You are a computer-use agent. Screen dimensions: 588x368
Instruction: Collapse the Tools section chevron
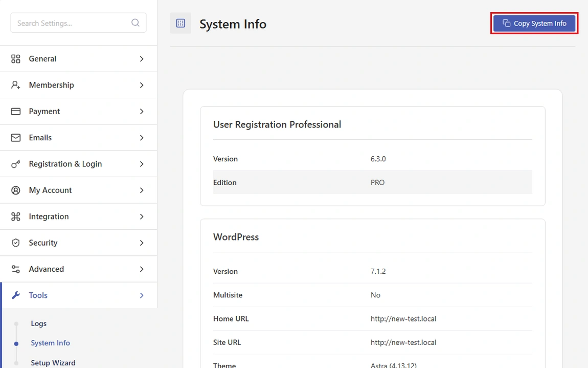pyautogui.click(x=142, y=295)
